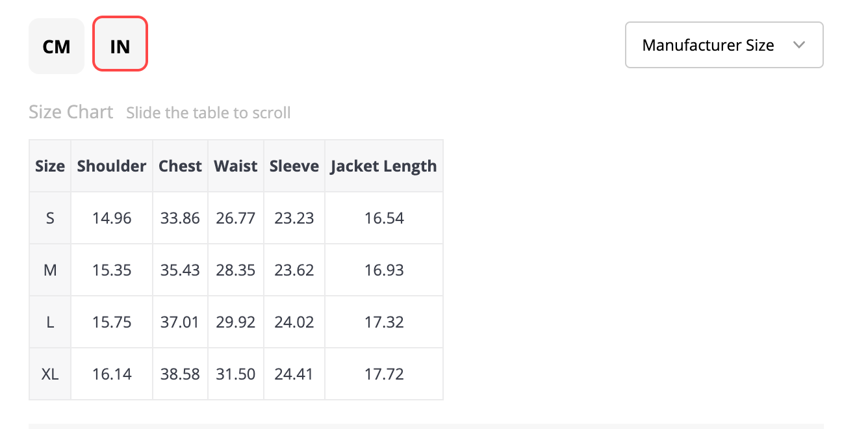Image resolution: width=868 pixels, height=429 pixels.
Task: Click jacket length 17.72 for size XL
Action: pyautogui.click(x=384, y=374)
